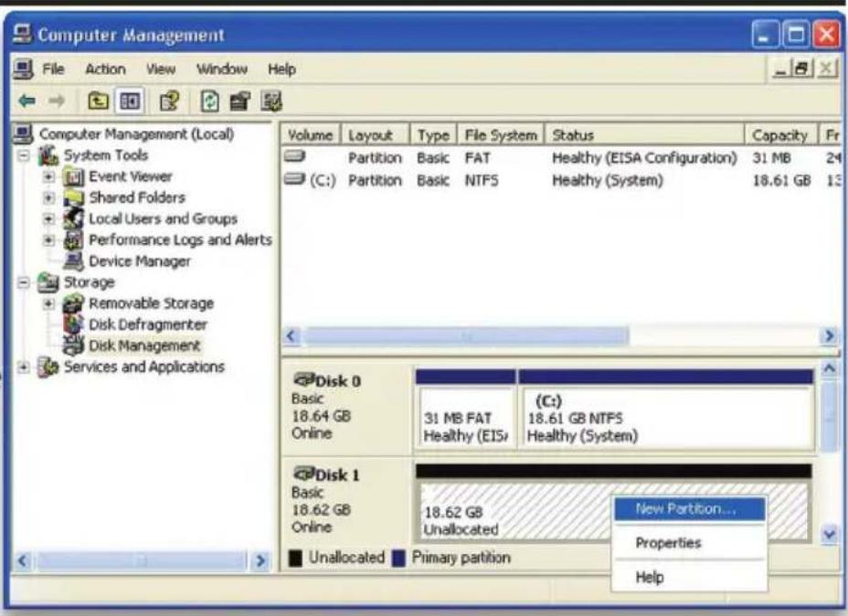Open the Help menu in menu bar
848x616 pixels.
click(x=281, y=69)
